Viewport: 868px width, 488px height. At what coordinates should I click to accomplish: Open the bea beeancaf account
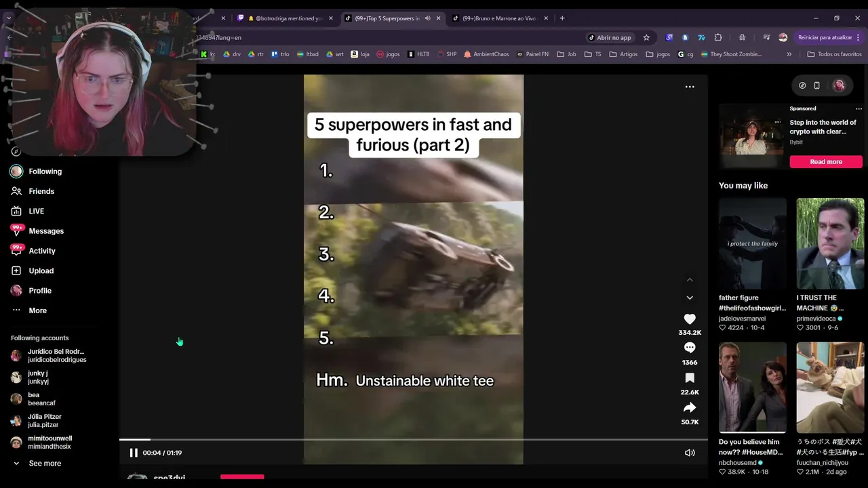pos(34,399)
